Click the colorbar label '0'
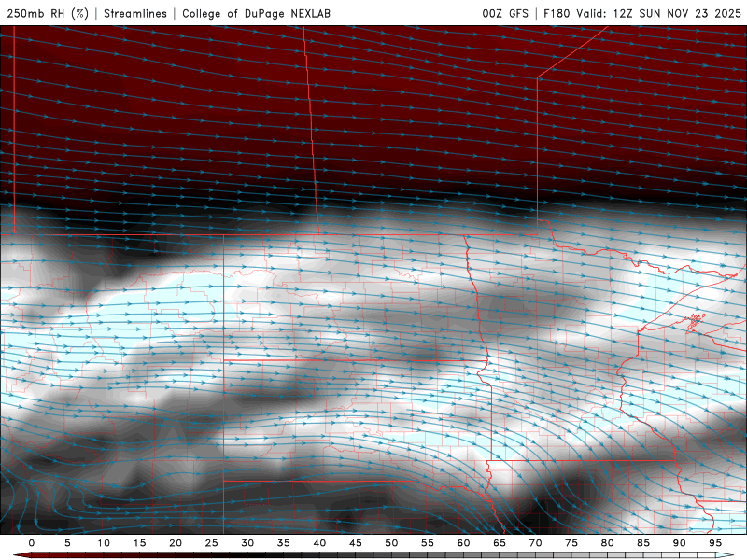The image size is (747, 560). point(32,543)
